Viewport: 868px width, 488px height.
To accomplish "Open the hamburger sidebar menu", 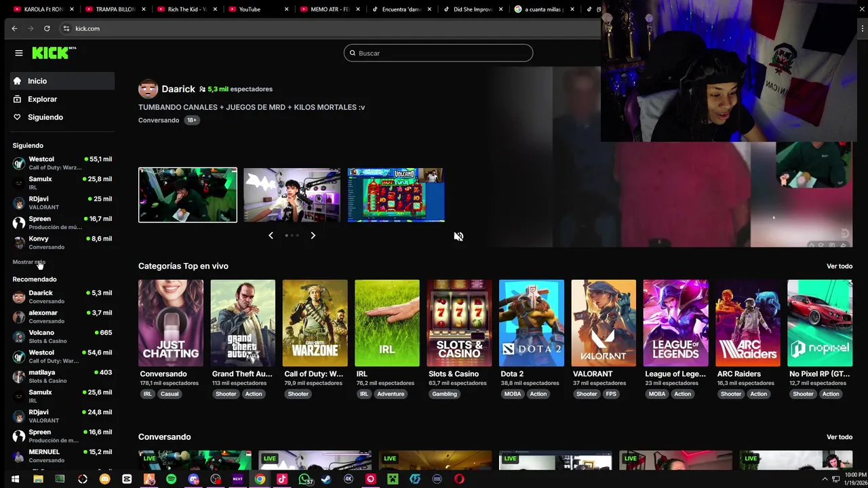I will pyautogui.click(x=19, y=53).
